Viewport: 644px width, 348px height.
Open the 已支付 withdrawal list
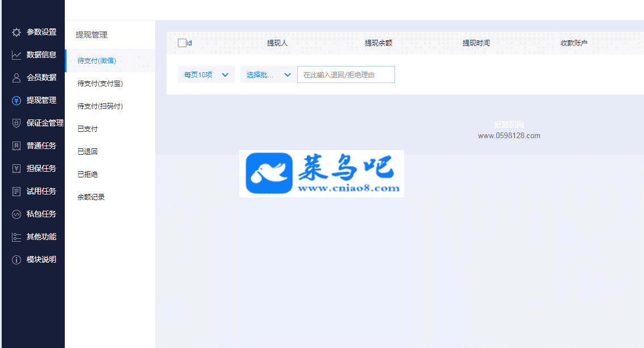(88, 129)
